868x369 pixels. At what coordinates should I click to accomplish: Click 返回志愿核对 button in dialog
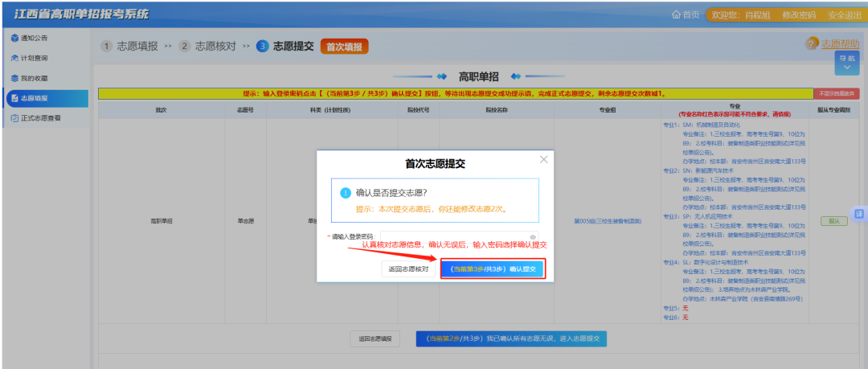click(x=408, y=269)
